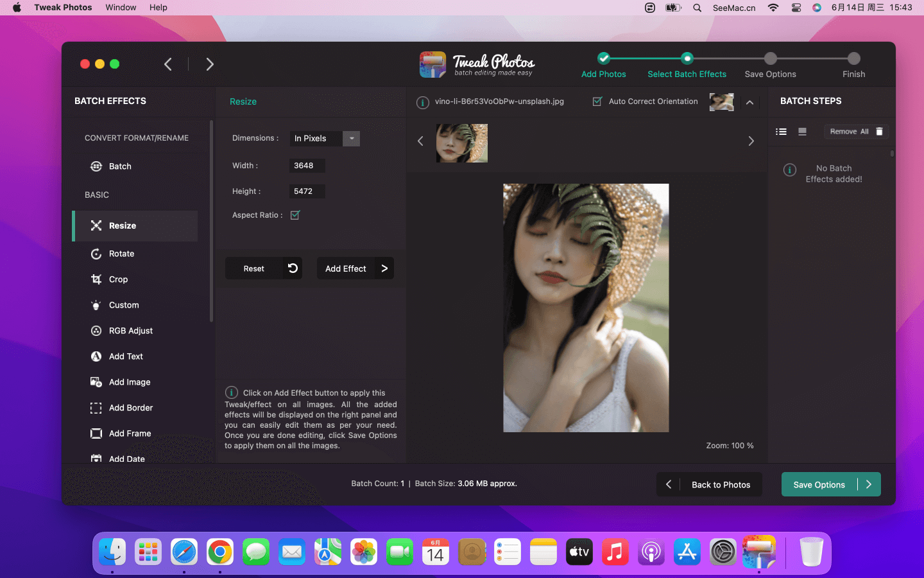
Task: Click the Remove All trash icon
Action: click(x=880, y=132)
